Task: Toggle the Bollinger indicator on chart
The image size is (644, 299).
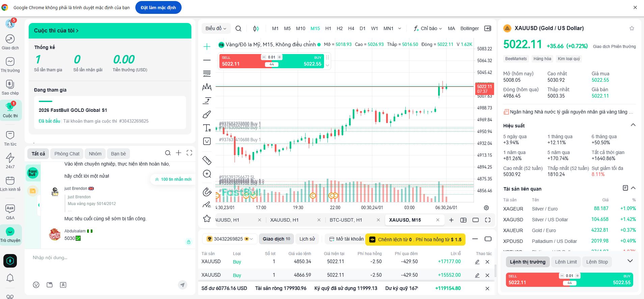Action: coord(469,29)
